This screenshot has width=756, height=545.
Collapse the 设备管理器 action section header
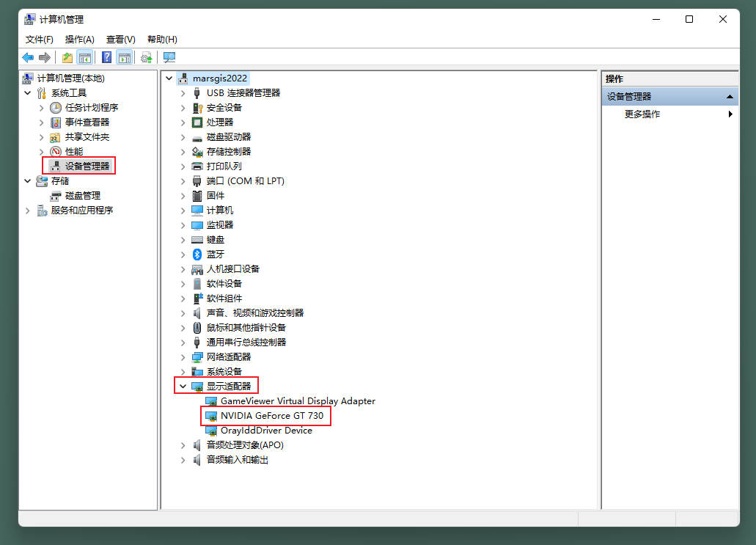pos(730,96)
